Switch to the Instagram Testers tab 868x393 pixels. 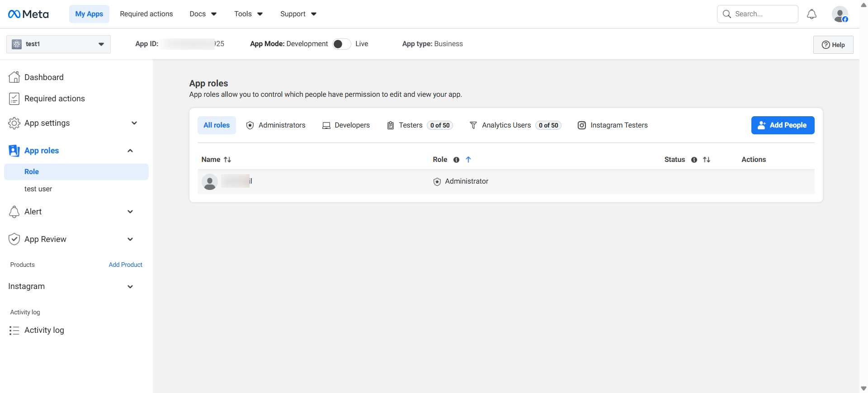(x=613, y=125)
